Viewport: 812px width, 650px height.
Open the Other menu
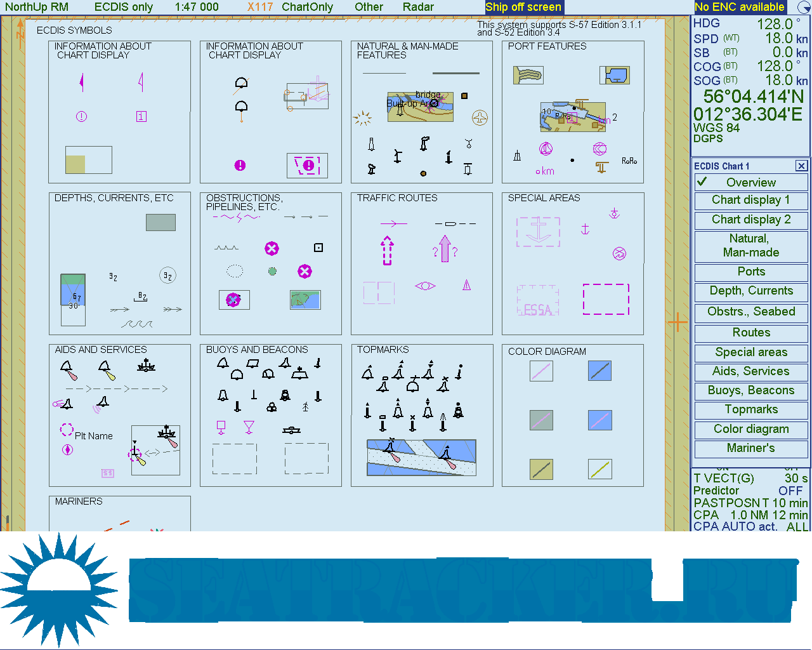click(x=369, y=7)
